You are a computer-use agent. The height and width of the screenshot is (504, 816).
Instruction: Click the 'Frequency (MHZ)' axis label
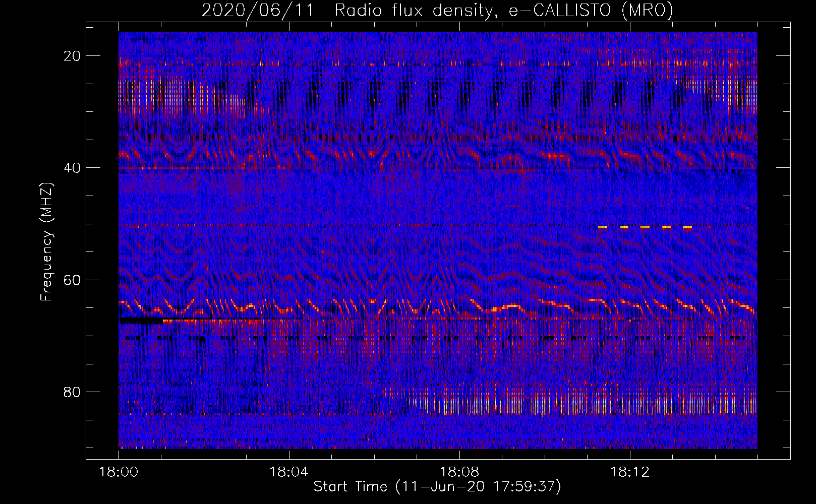click(x=46, y=242)
